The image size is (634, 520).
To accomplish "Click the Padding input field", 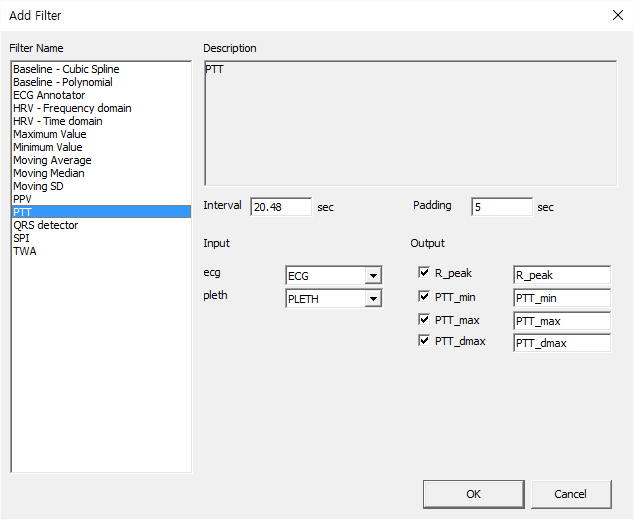I will point(502,207).
